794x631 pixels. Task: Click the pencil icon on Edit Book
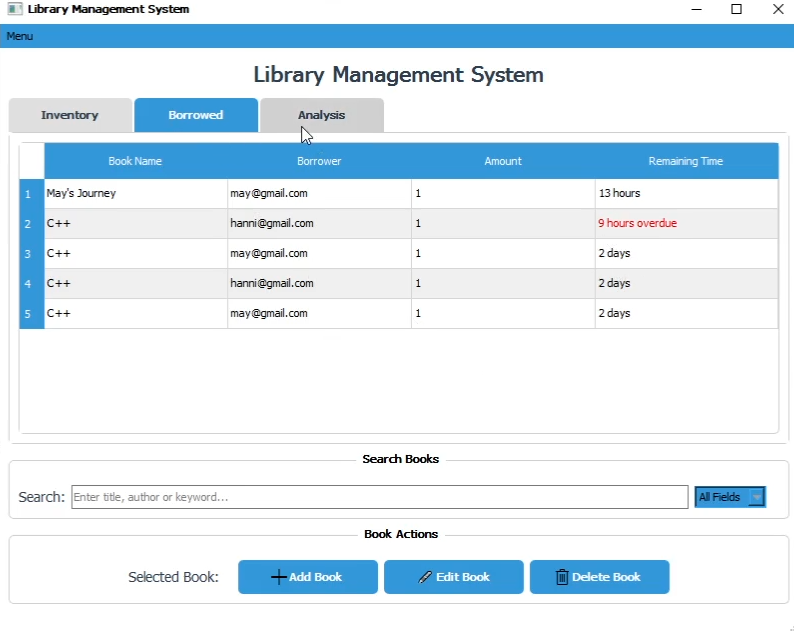point(425,577)
